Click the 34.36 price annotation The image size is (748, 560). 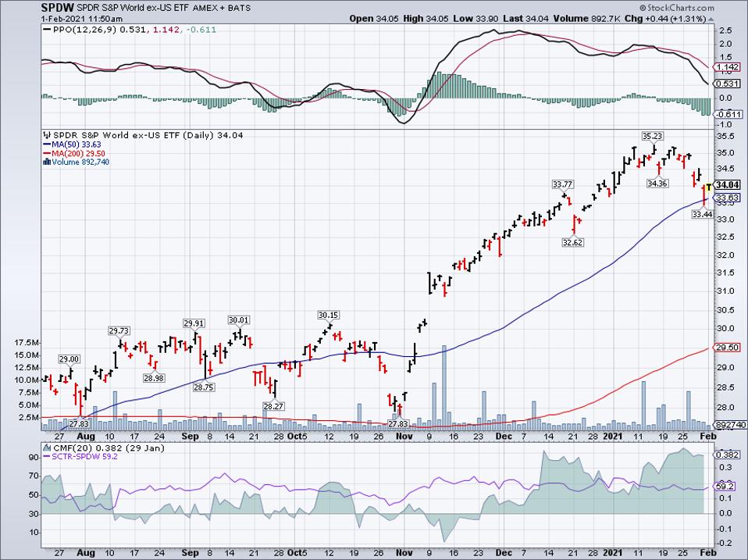point(657,184)
